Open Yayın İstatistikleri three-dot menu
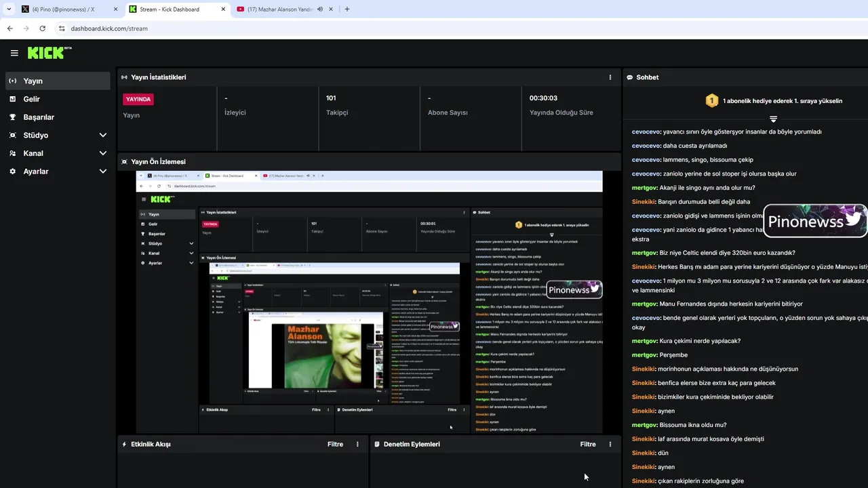This screenshot has width=868, height=488. coord(610,77)
